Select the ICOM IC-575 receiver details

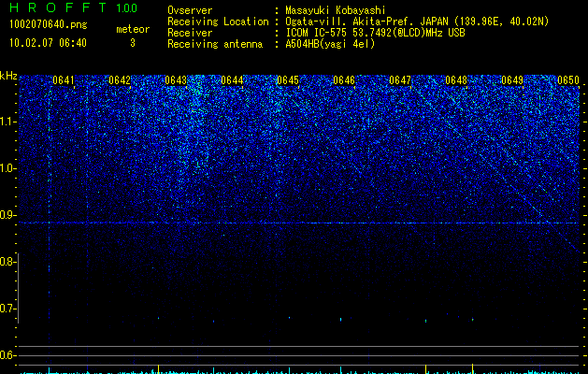pos(376,33)
